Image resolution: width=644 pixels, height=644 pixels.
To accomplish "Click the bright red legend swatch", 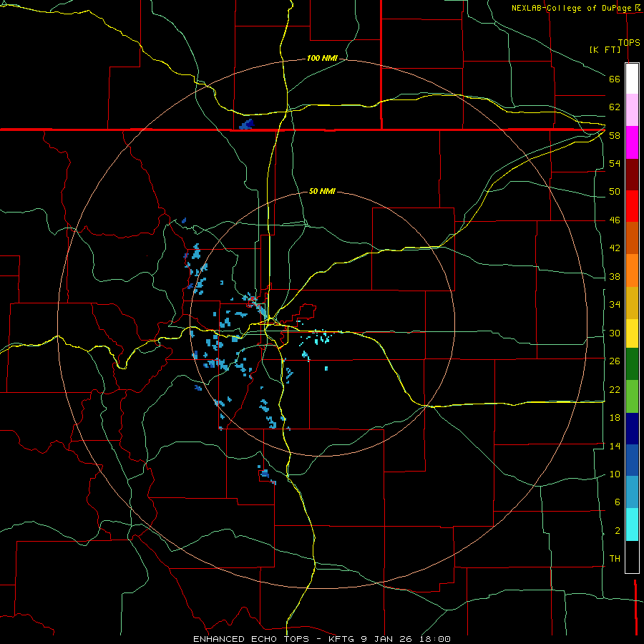I will pyautogui.click(x=632, y=206).
